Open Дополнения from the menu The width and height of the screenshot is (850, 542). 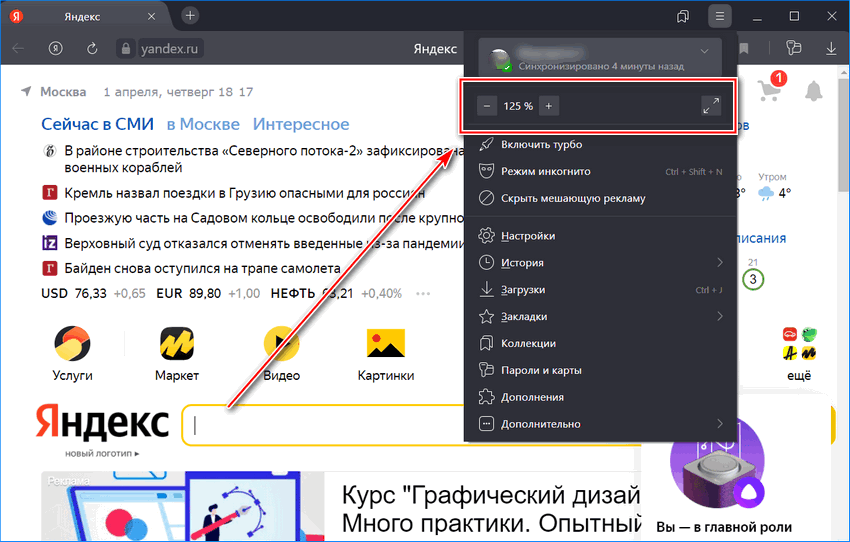click(600, 397)
